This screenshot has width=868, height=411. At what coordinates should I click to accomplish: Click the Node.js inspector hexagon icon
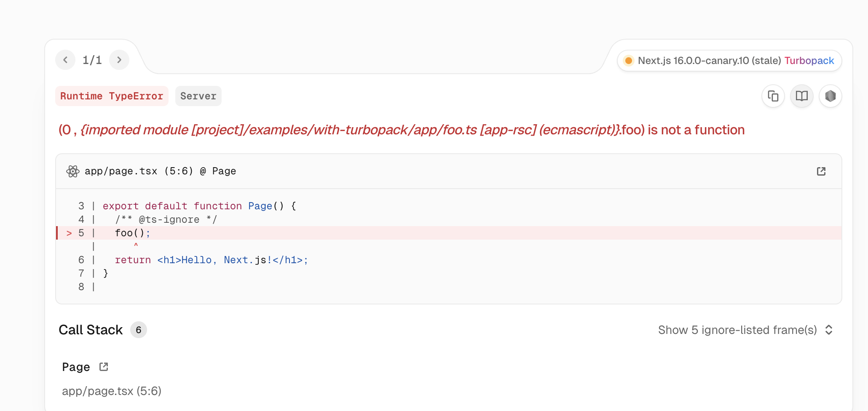[x=830, y=96]
